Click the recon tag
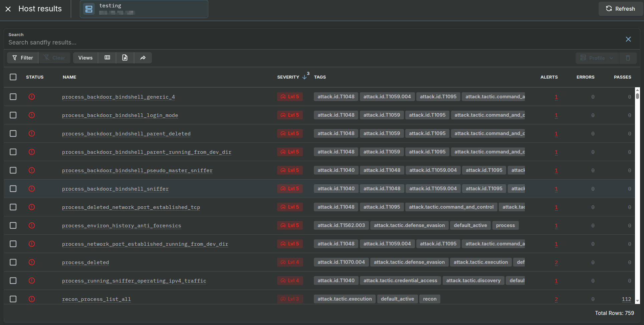The width and height of the screenshot is (644, 325). 430,299
